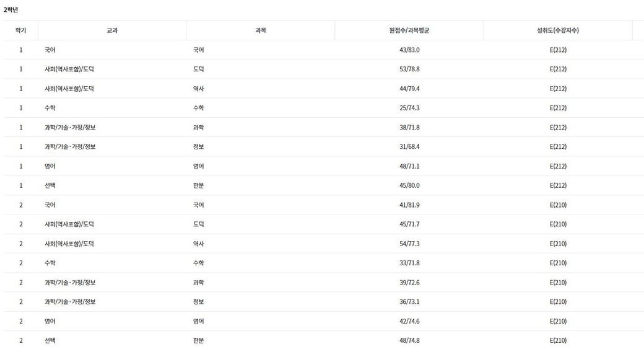Click the 25/74.3 math score
The width and height of the screenshot is (644, 349).
point(409,108)
